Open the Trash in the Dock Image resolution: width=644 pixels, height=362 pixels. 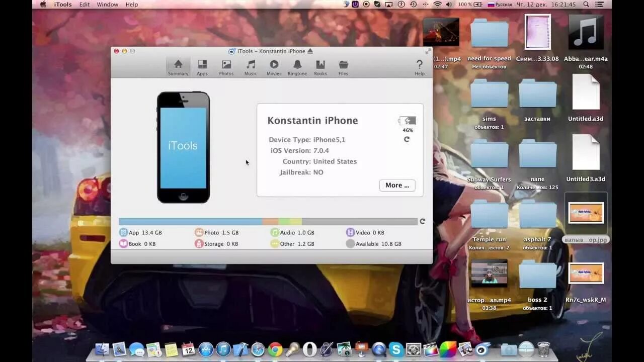543,349
